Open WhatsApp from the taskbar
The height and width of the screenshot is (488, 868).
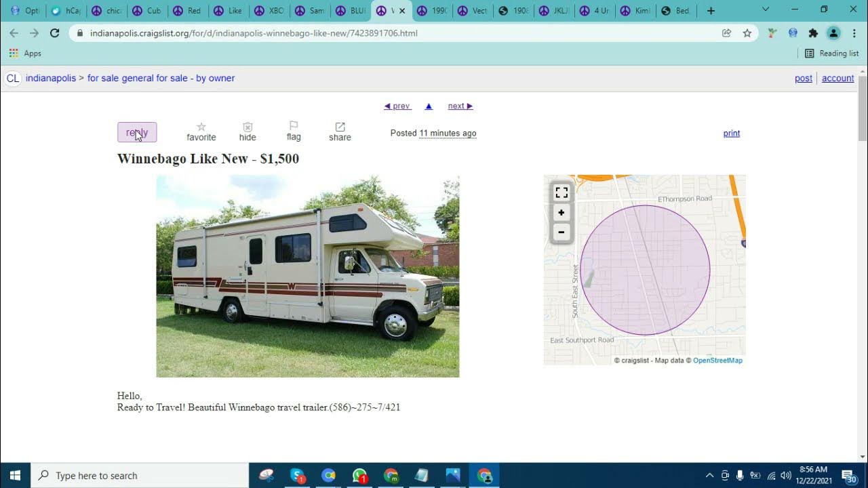point(359,475)
